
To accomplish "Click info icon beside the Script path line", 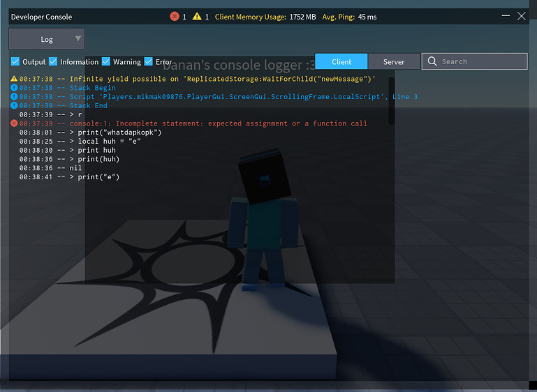I will [14, 97].
